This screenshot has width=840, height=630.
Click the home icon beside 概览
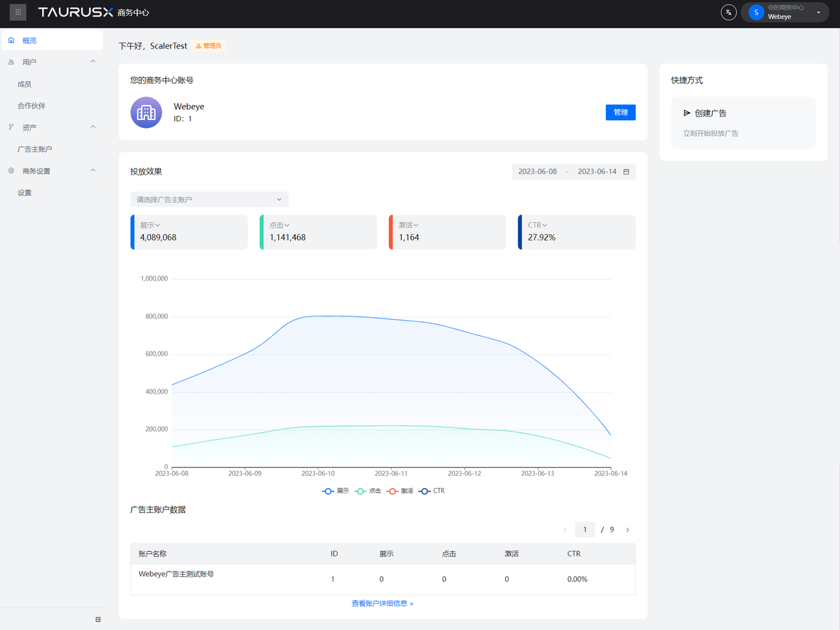point(11,40)
